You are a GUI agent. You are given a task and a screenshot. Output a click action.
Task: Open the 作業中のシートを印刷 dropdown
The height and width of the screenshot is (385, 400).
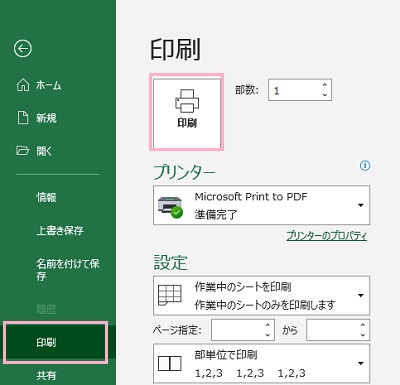pyautogui.click(x=261, y=296)
